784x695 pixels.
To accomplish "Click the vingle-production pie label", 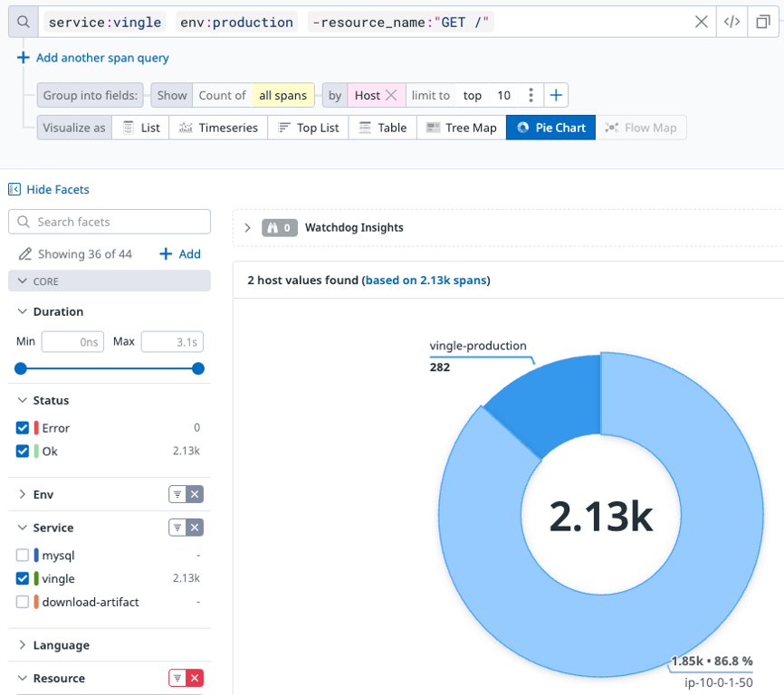I will click(477, 346).
